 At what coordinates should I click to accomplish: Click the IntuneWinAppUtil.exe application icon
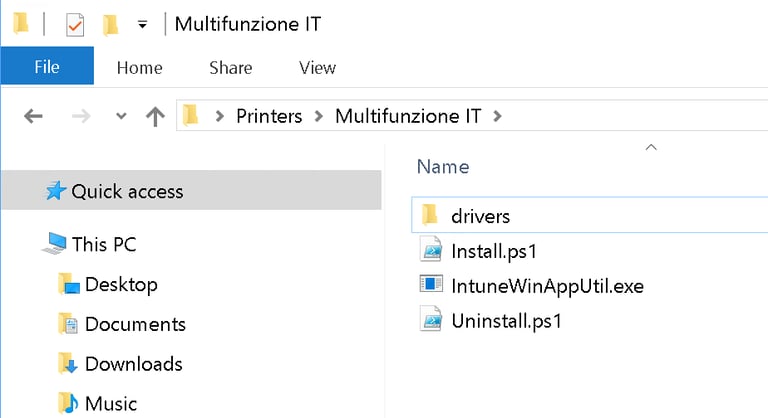click(x=431, y=283)
